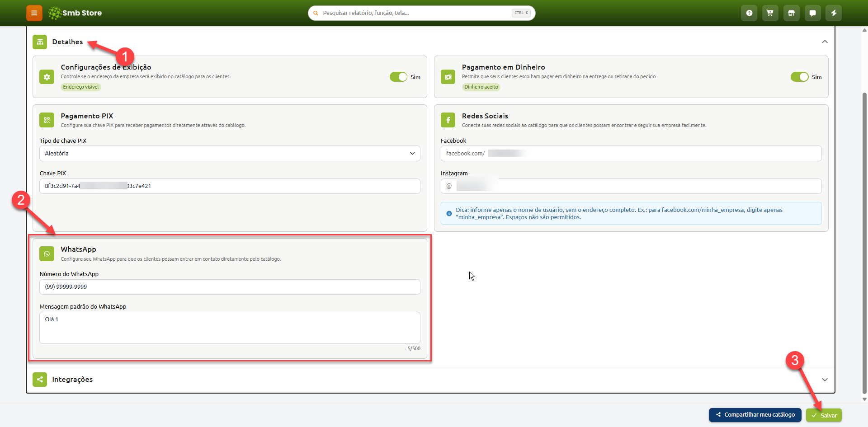Open the orange hamburger menu

point(34,13)
